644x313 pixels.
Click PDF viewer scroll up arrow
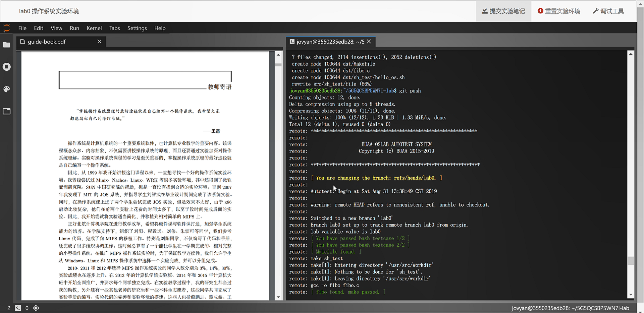(278, 54)
